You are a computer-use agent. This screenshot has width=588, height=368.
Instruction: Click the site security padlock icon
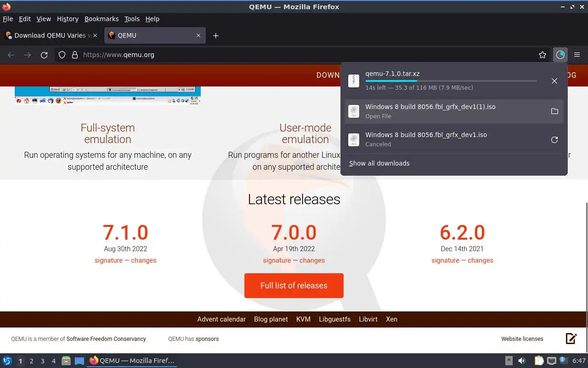[75, 55]
